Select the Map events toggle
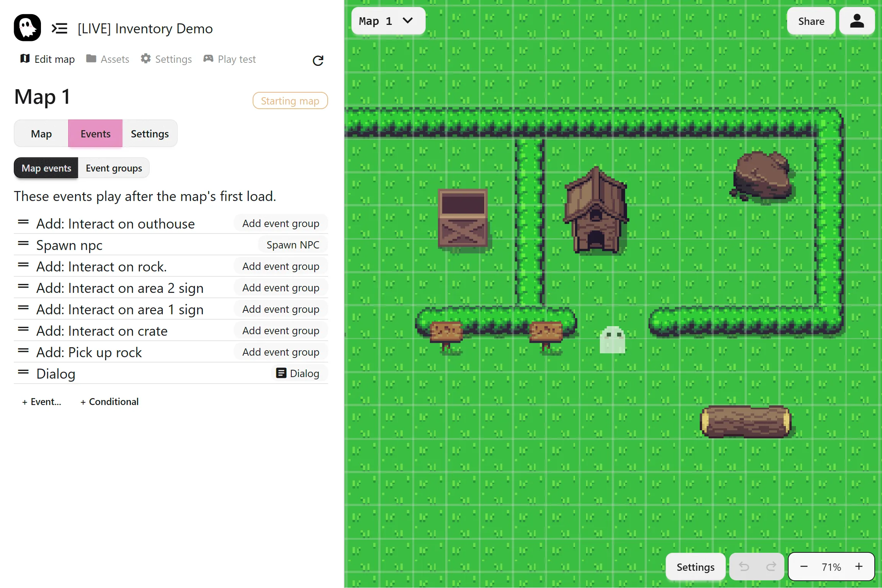This screenshot has width=882, height=588. pyautogui.click(x=46, y=168)
